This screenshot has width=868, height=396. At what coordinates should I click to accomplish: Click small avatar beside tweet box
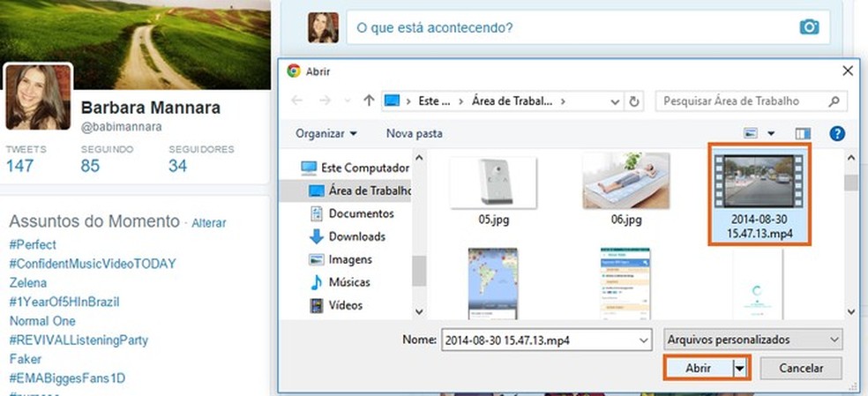[323, 27]
